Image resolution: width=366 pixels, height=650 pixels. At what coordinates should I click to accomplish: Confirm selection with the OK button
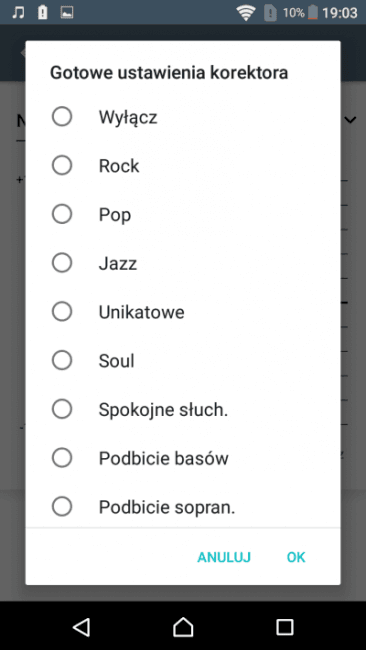coord(296,557)
